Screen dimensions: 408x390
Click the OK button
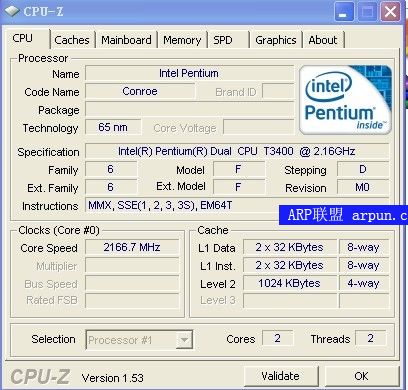click(361, 376)
